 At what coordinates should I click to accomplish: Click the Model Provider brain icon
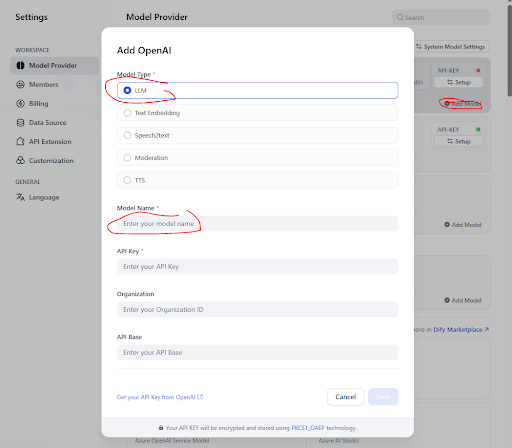coord(20,65)
